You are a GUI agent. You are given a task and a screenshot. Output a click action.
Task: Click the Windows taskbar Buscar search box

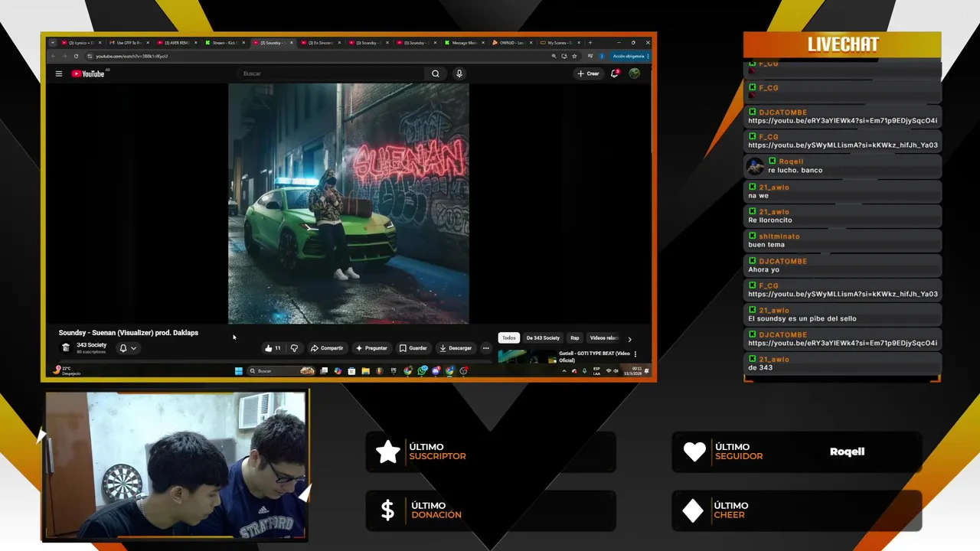point(281,371)
